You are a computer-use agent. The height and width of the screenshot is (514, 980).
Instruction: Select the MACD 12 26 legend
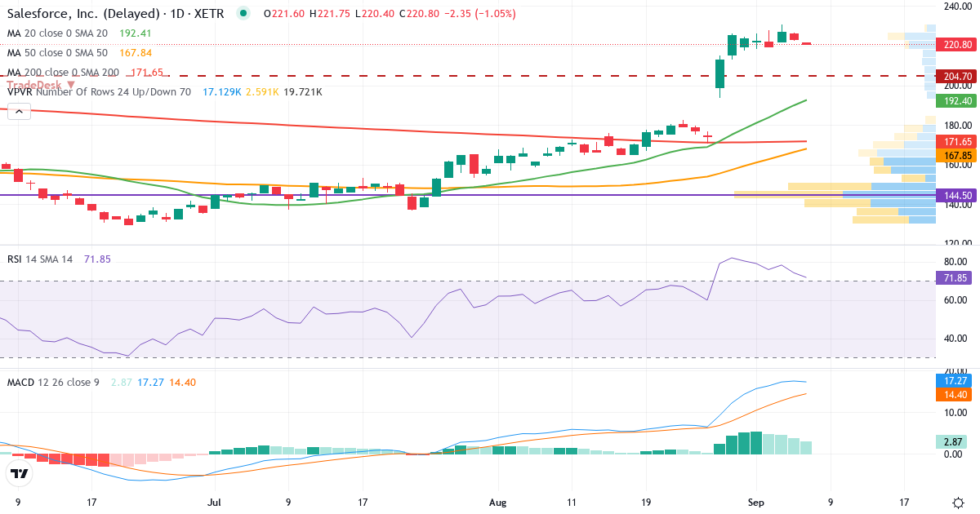pyautogui.click(x=53, y=382)
